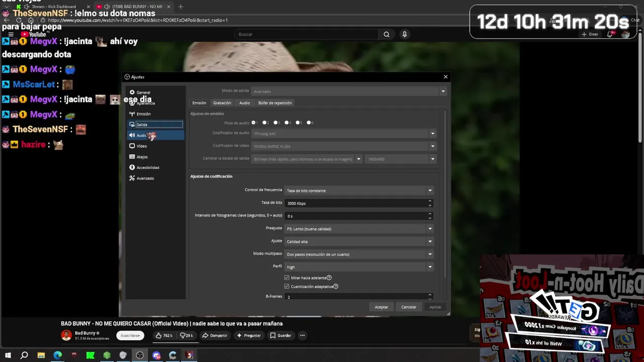Open Bilineal scale filter dropdown
This screenshot has width=644, height=362.
tap(307, 159)
